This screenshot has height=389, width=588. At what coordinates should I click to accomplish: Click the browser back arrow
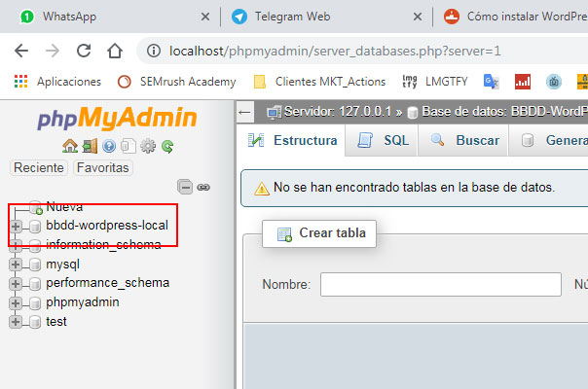coord(21,51)
